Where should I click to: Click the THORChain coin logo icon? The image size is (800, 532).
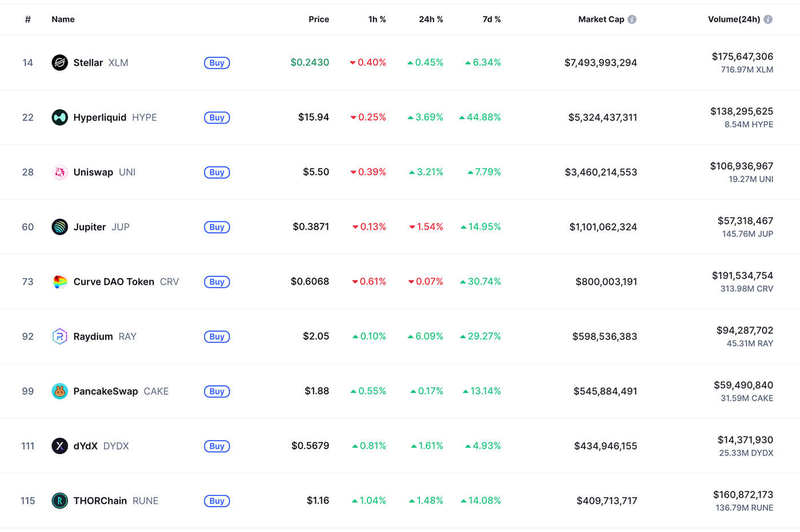59,501
